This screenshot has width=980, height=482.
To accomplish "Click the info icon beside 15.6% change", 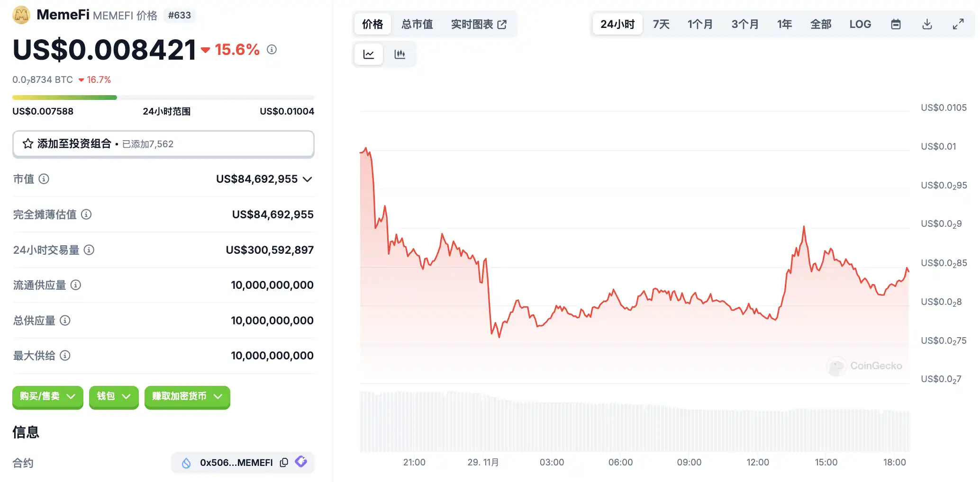I will (272, 49).
